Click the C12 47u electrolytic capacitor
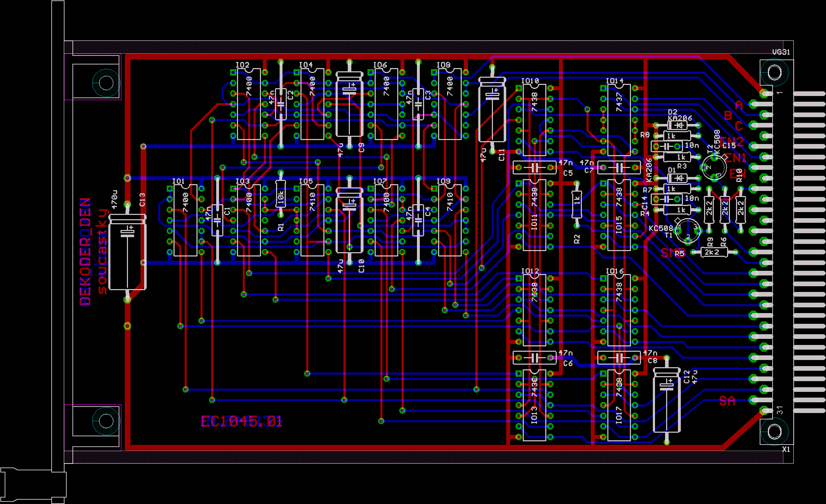This screenshot has height=504, width=826. click(x=666, y=400)
